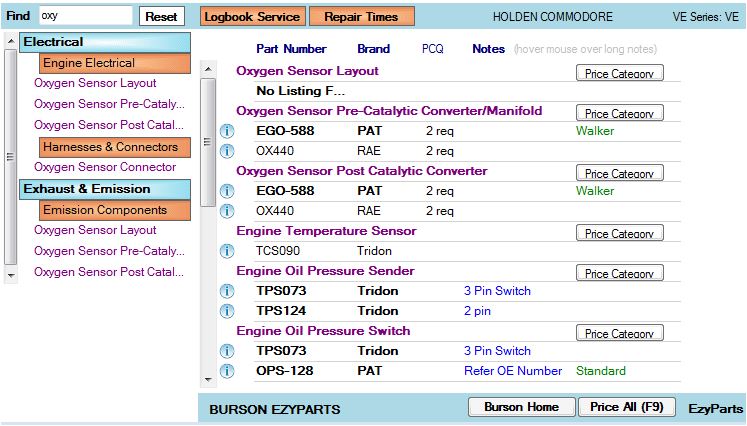Click 'Standard' label on OPS-128 row
The width and height of the screenshot is (747, 426).
[601, 371]
